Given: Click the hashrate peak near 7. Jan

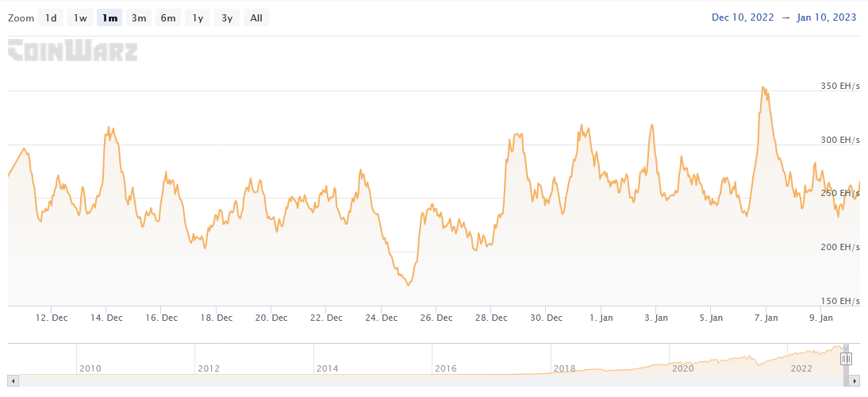Looking at the screenshot, I should 762,87.
